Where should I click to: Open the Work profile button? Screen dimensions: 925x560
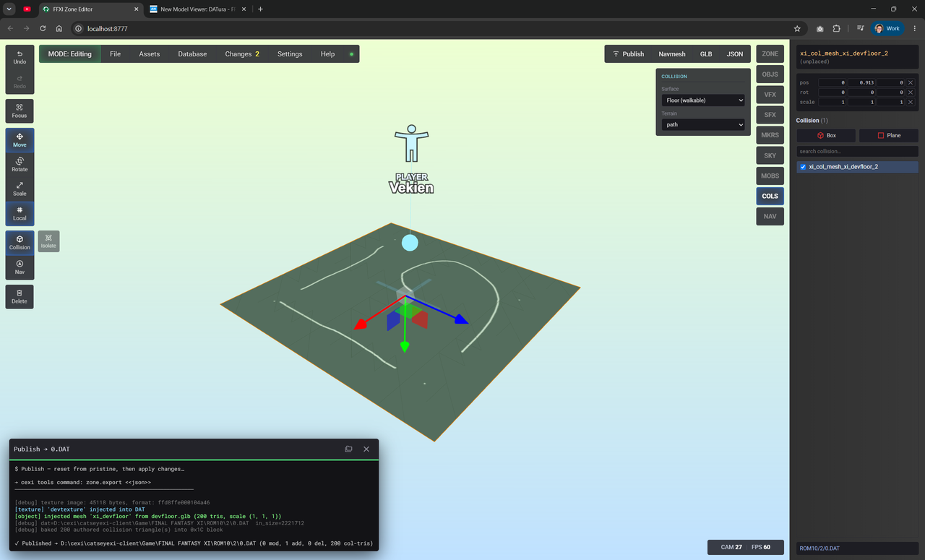click(x=887, y=28)
